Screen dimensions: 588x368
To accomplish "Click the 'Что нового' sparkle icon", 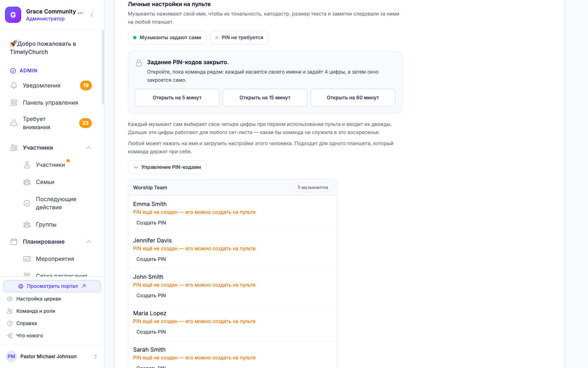I will coord(10,336).
